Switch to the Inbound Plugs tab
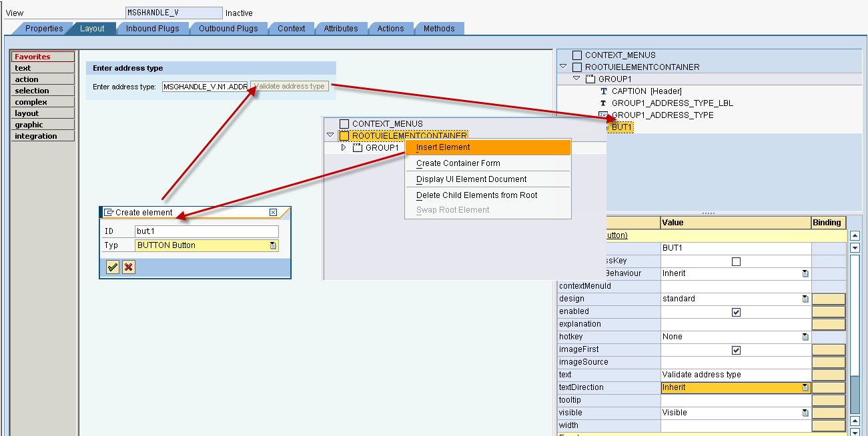This screenshot has height=436, width=868. click(x=153, y=28)
